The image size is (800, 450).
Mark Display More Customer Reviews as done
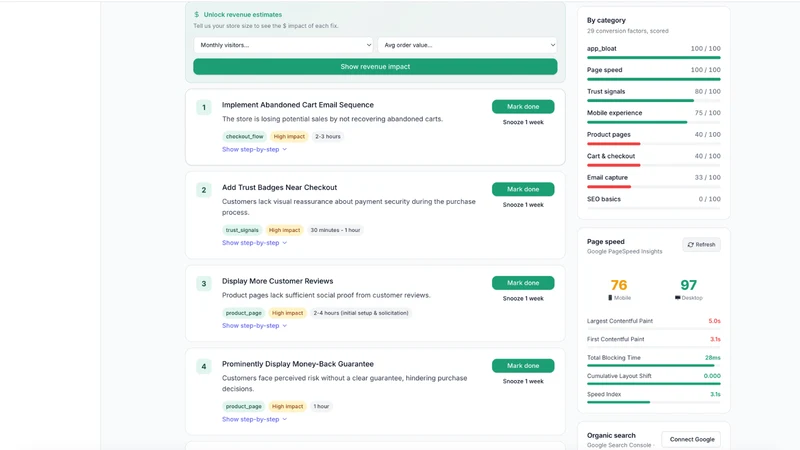click(x=523, y=283)
